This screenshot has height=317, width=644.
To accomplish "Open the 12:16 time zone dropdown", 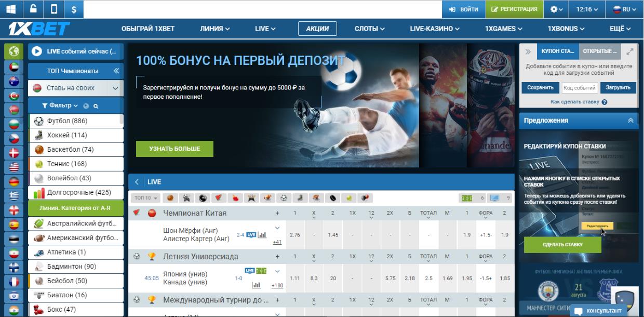I will point(587,9).
